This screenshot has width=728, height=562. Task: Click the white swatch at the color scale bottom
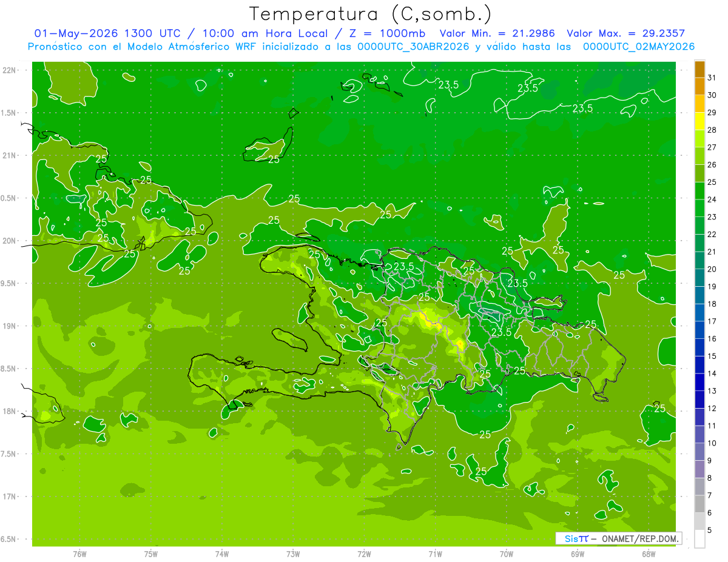pos(699,539)
